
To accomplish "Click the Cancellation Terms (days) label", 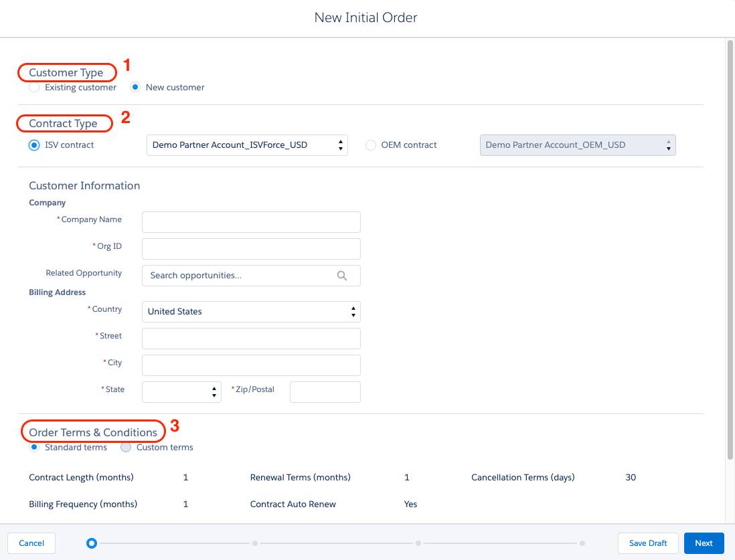I will point(523,478).
